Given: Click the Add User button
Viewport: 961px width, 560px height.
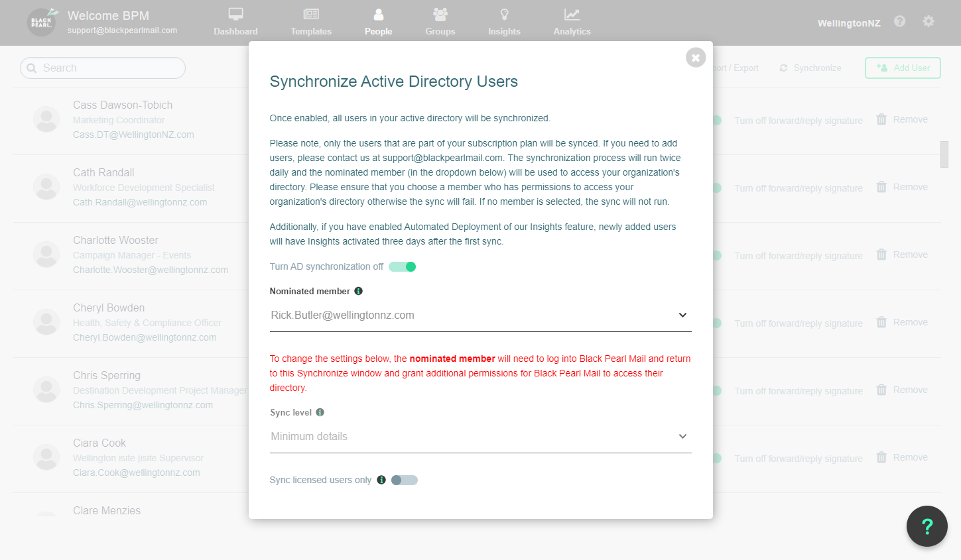Looking at the screenshot, I should click(x=903, y=68).
